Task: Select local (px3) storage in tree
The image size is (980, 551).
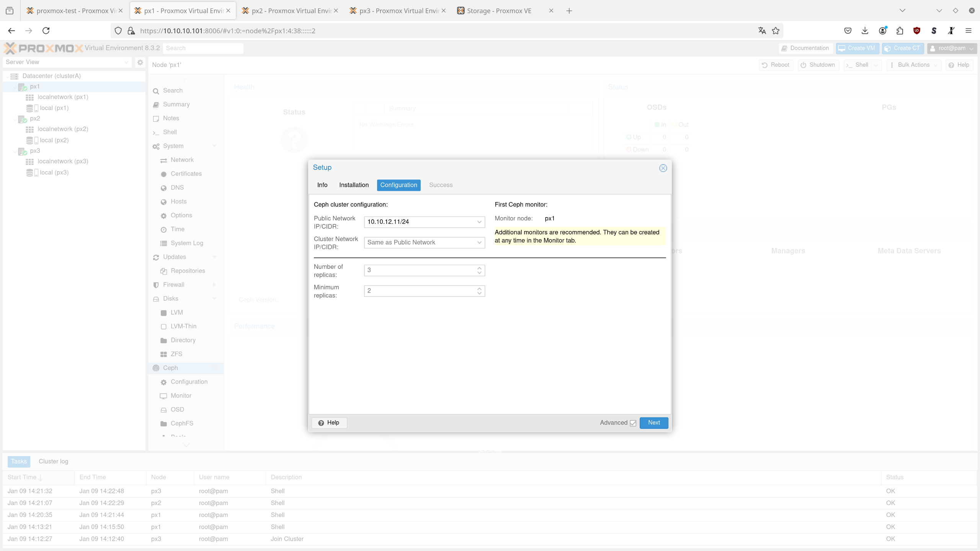Action: [x=54, y=173]
